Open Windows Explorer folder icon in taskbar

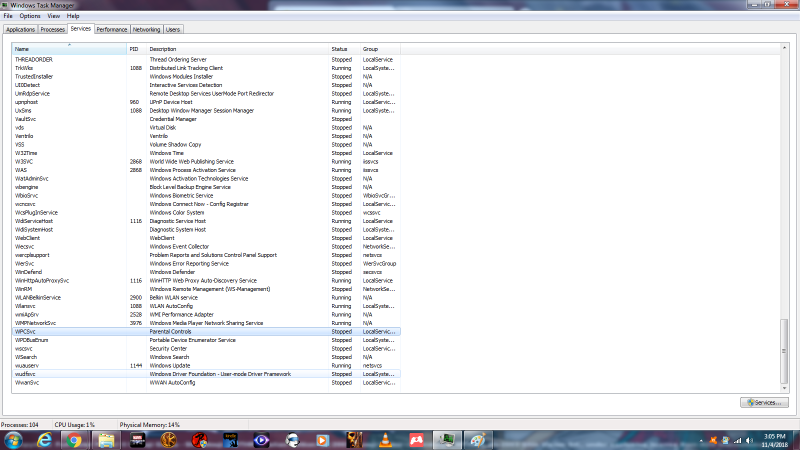pos(106,440)
